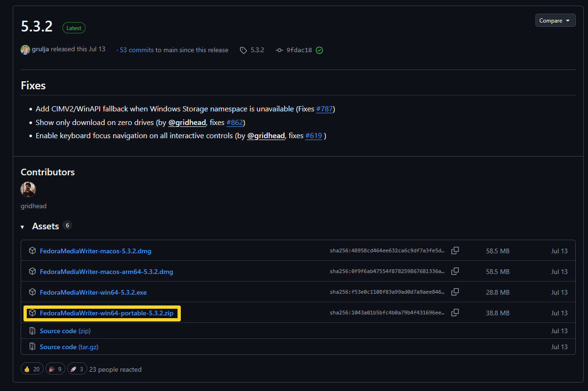
Task: Download Source code (tar.gz)
Action: (x=69, y=347)
